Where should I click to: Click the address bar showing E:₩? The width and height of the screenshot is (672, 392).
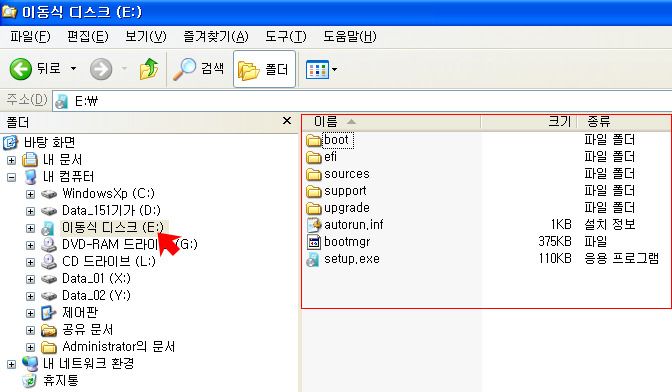(362, 101)
